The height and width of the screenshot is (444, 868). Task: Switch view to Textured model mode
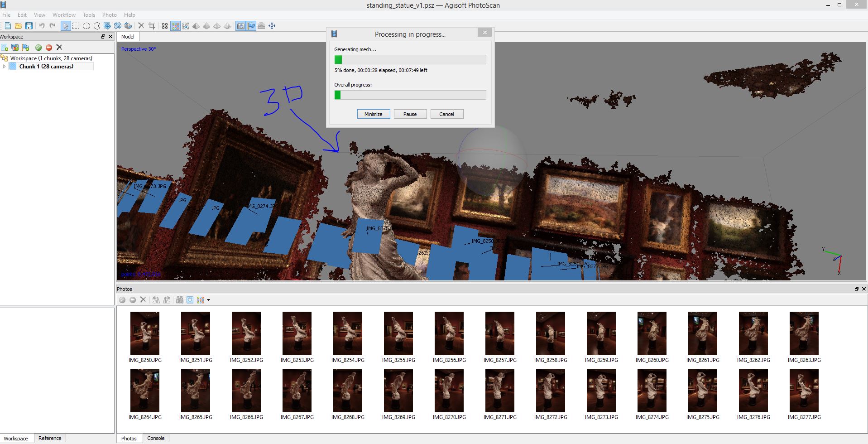(227, 26)
